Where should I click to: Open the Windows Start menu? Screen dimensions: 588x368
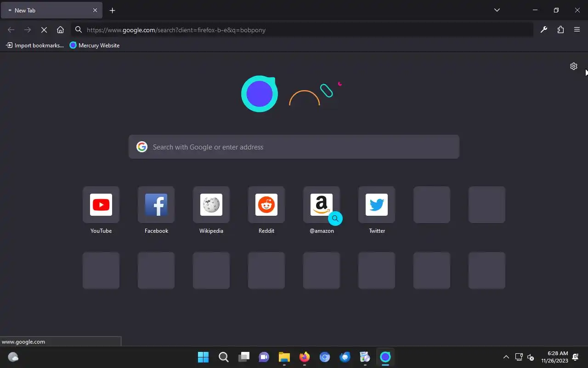click(203, 357)
